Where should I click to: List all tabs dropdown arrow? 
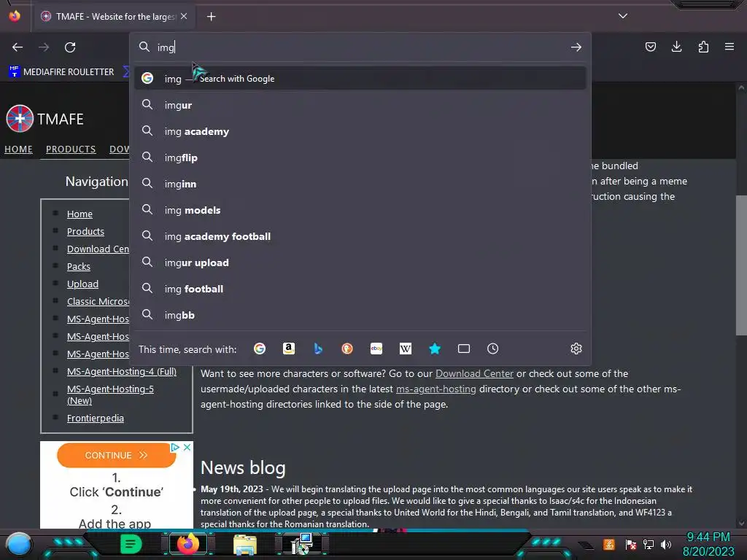coord(623,16)
